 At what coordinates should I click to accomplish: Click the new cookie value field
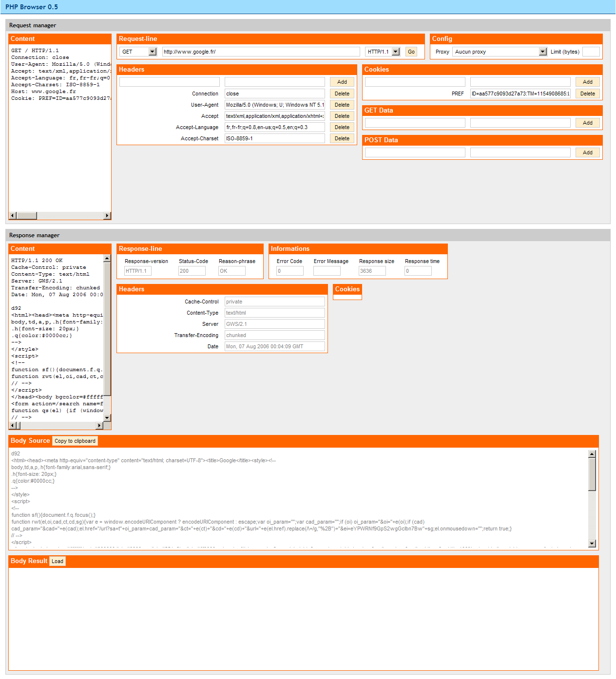pos(520,82)
